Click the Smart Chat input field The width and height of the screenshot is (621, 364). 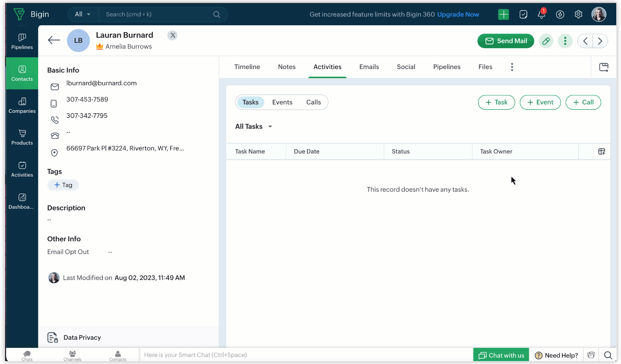click(306, 355)
